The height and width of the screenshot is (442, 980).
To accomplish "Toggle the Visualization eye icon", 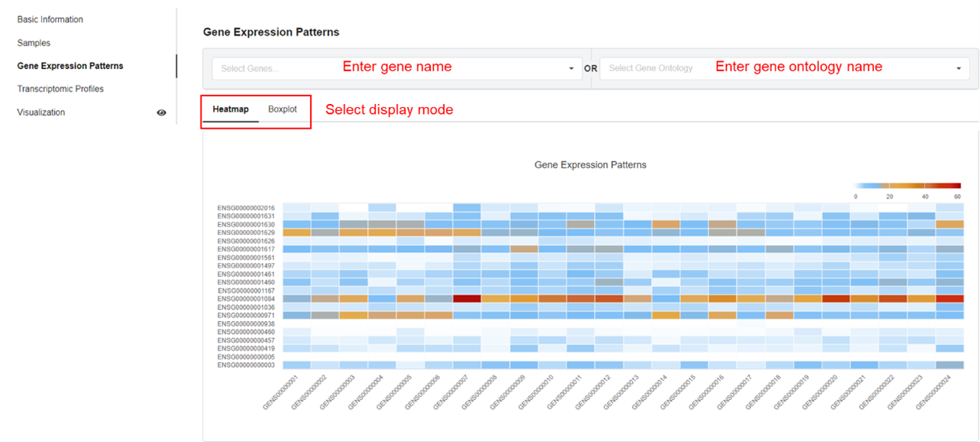I will [x=161, y=112].
